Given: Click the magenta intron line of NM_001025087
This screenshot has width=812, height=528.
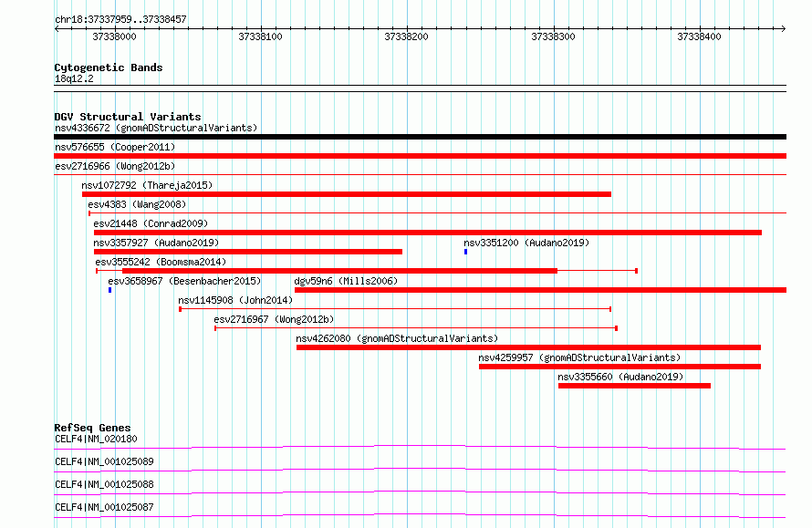Looking at the screenshot, I should coord(420,514).
